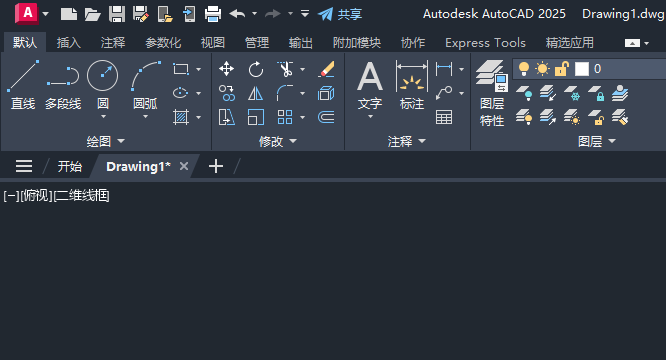The image size is (666, 360).
Task: Open the Circle tool dropdown arrow
Action: point(103,116)
